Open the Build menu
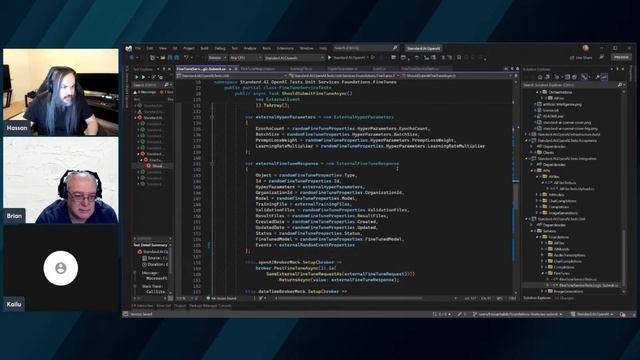Image resolution: width=640 pixels, height=360 pixels. (x=204, y=48)
